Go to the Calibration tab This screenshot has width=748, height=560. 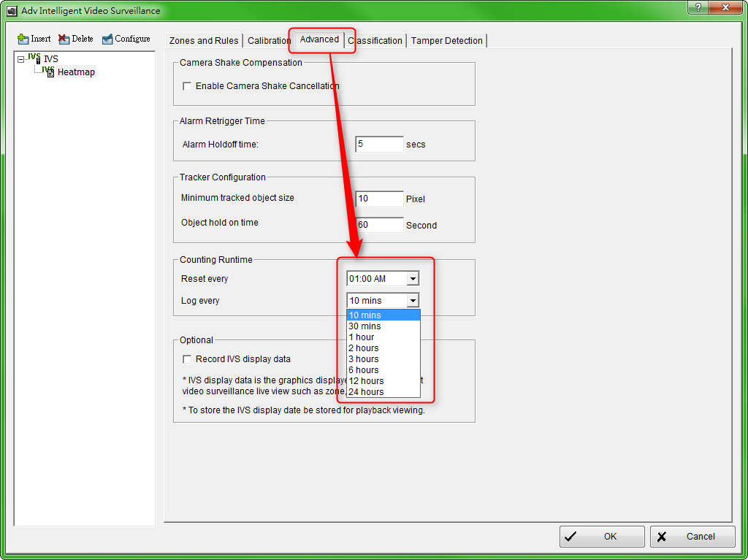click(x=268, y=41)
